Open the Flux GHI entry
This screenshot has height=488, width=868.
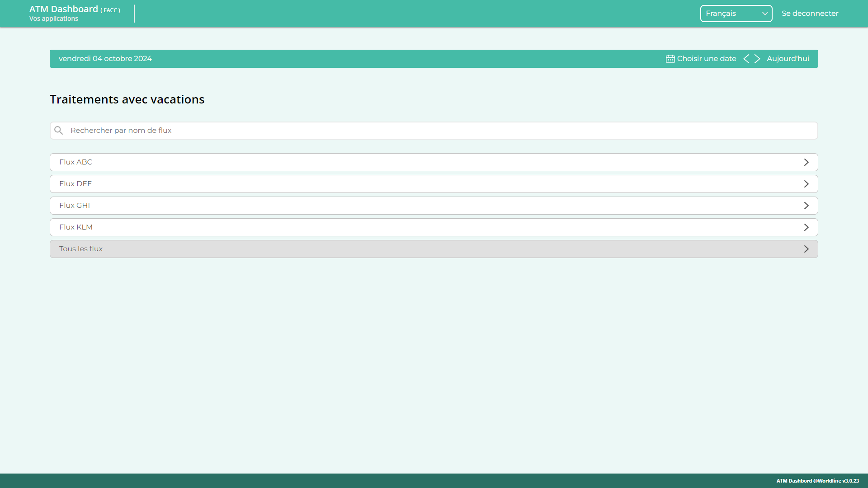[75, 206]
